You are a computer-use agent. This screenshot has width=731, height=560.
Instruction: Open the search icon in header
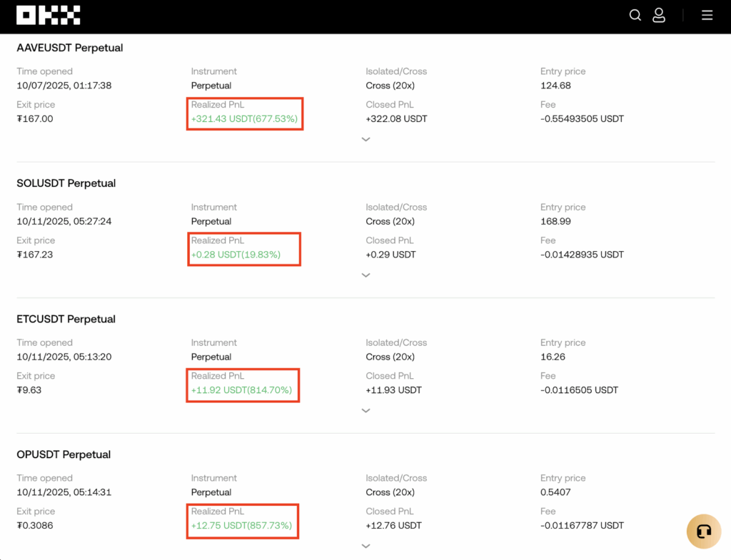pos(635,15)
